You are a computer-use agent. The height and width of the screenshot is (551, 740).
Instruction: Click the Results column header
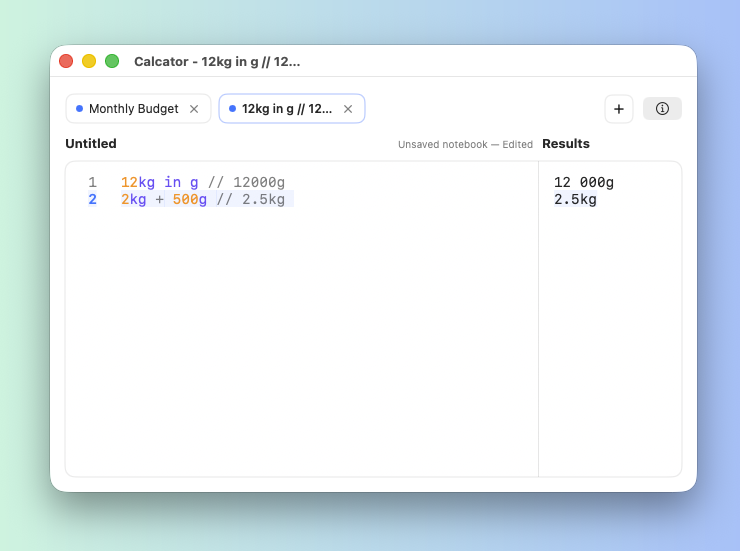click(566, 144)
